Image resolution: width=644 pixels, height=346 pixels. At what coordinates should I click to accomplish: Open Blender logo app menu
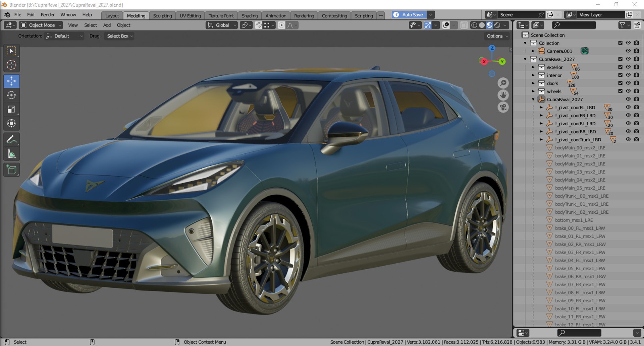(7, 15)
